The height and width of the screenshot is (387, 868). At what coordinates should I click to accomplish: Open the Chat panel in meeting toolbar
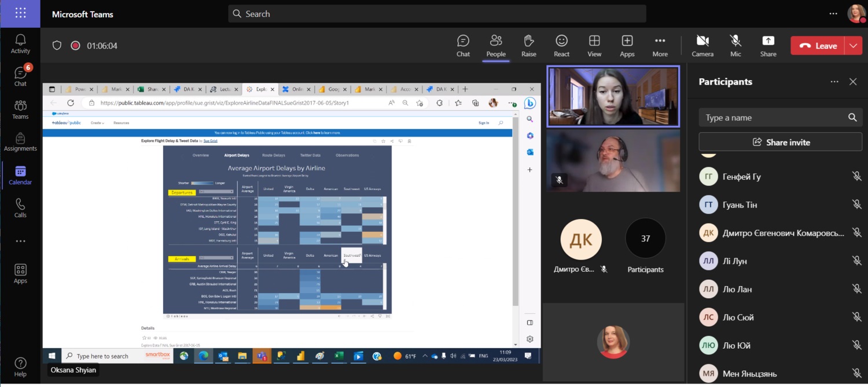(x=463, y=45)
